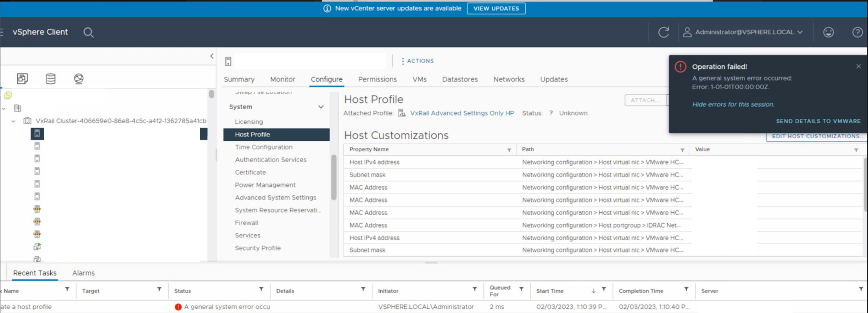Switch to VMs and Templates inventory view

coord(22,79)
